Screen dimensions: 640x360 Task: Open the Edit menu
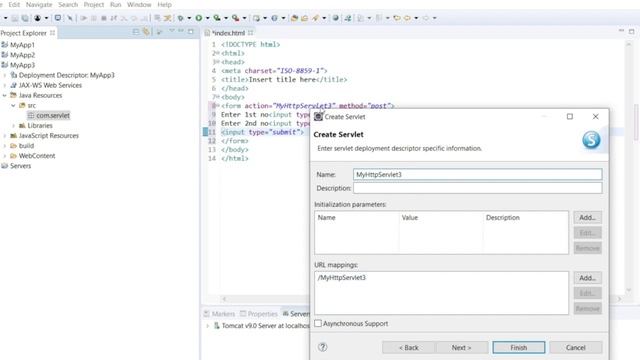14,5
